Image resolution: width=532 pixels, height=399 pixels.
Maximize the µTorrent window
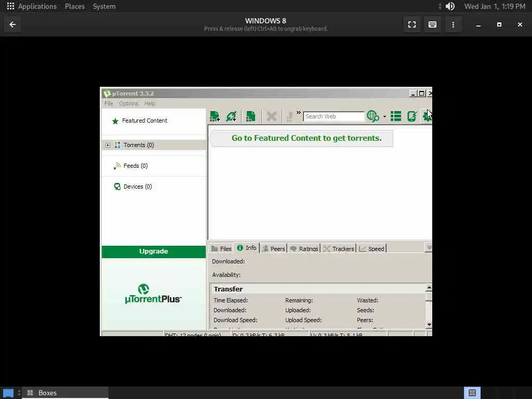(x=421, y=94)
